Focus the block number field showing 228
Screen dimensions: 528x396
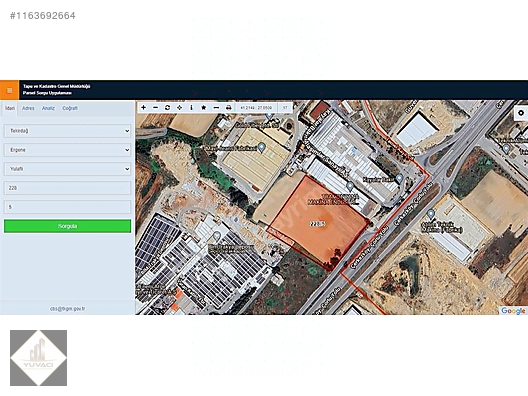coord(67,188)
